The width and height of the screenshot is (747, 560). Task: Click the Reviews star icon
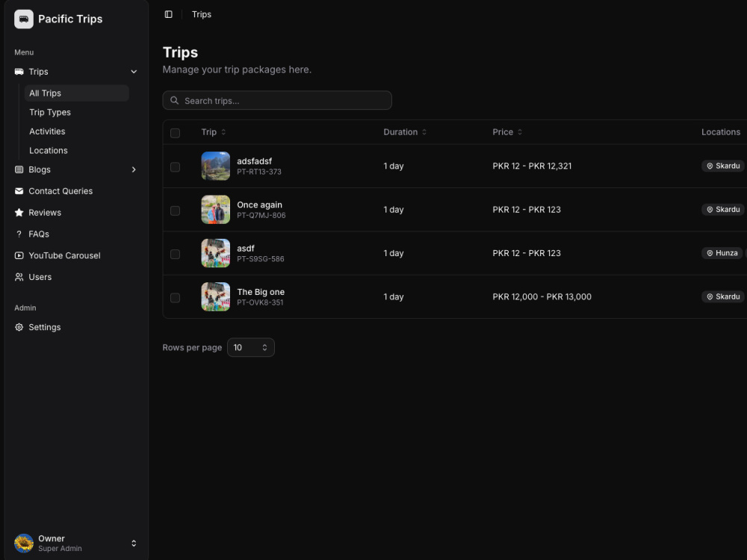pyautogui.click(x=19, y=212)
